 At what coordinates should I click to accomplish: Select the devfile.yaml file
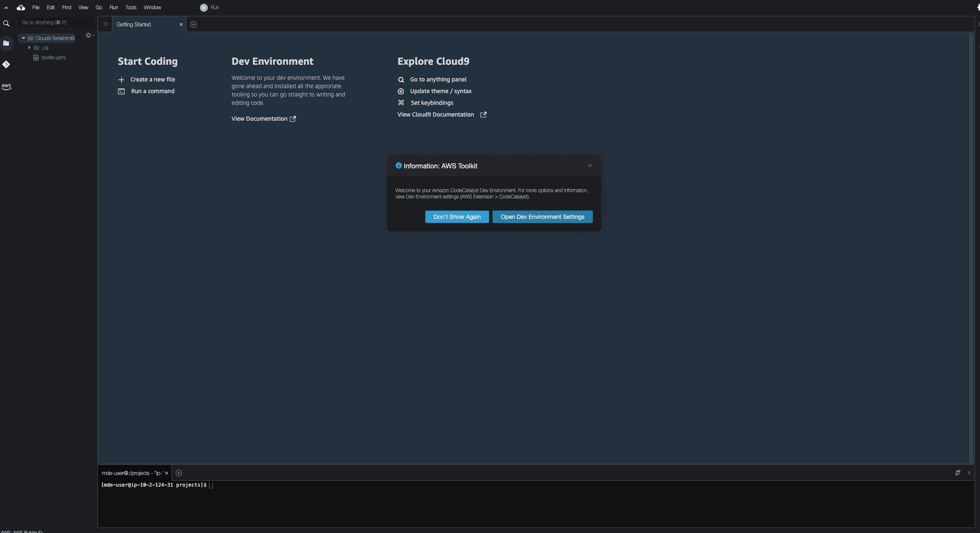[x=53, y=58]
